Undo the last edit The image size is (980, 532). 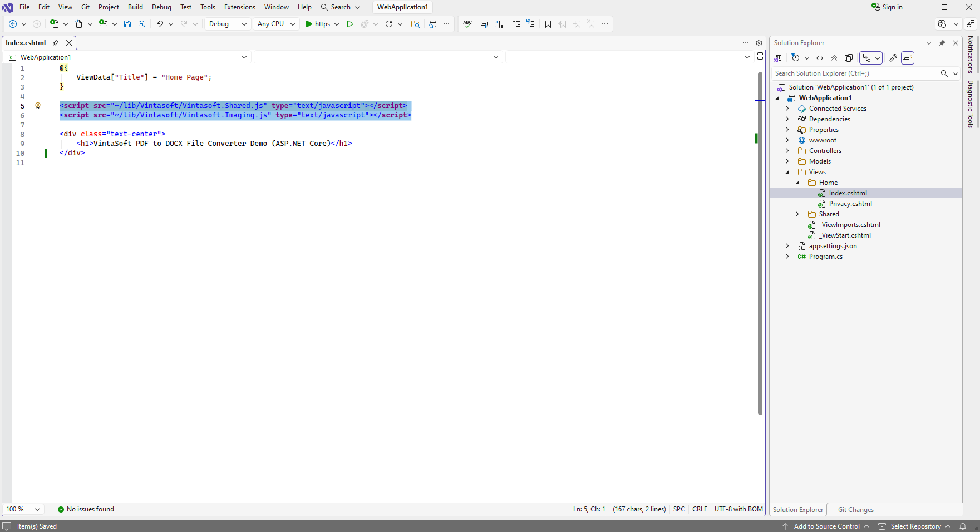160,24
